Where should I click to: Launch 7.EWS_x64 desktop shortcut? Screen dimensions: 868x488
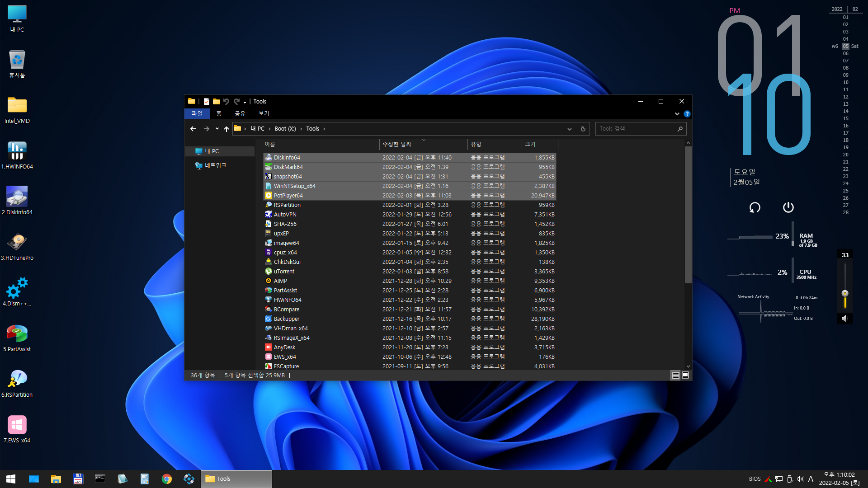coord(17,429)
